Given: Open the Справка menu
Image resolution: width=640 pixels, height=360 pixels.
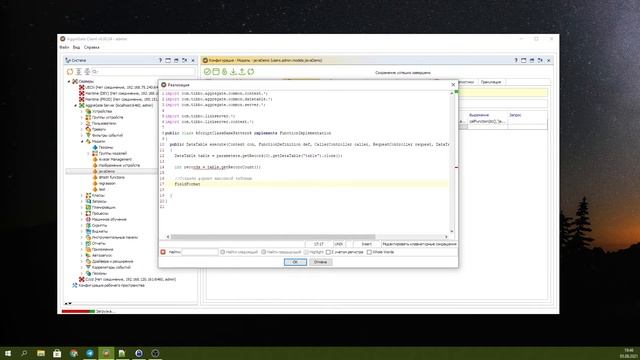Looking at the screenshot, I should [91, 47].
